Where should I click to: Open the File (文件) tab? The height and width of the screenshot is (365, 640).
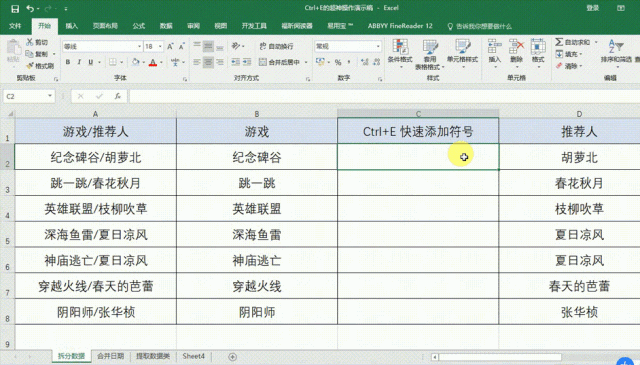coord(15,26)
